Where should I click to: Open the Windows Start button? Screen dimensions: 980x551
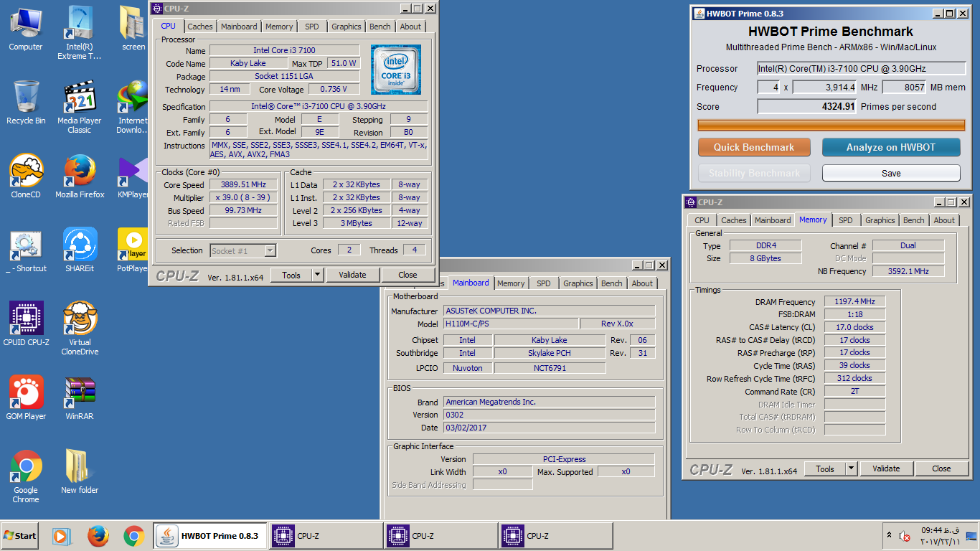[x=19, y=536]
